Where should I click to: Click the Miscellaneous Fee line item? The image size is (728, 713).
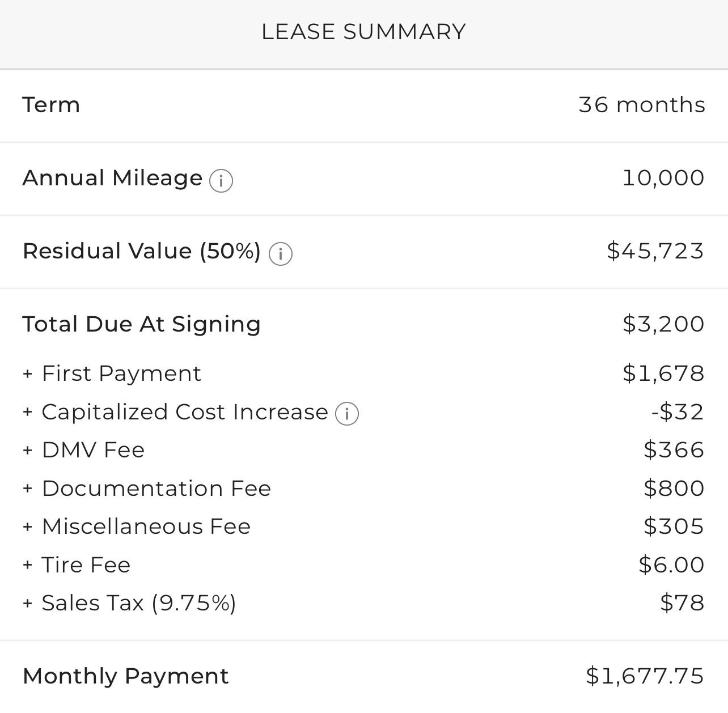click(x=364, y=527)
